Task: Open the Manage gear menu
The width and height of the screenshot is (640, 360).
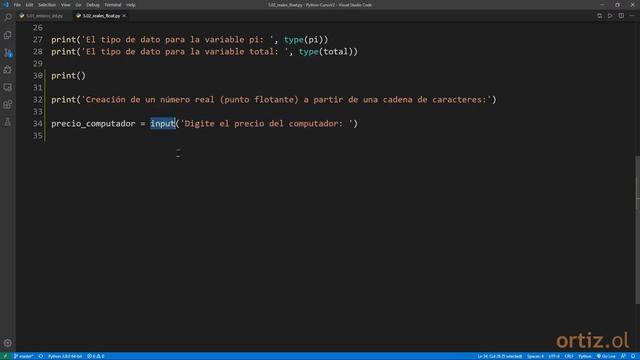Action: [7, 343]
